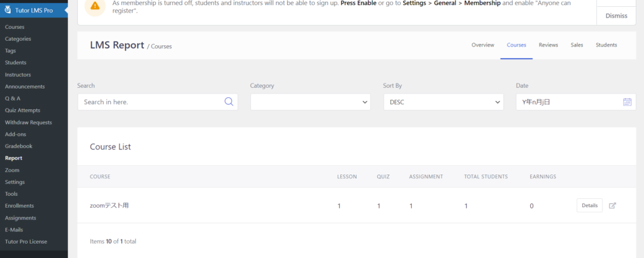
Task: Expand the Category dropdown
Action: pyautogui.click(x=311, y=102)
